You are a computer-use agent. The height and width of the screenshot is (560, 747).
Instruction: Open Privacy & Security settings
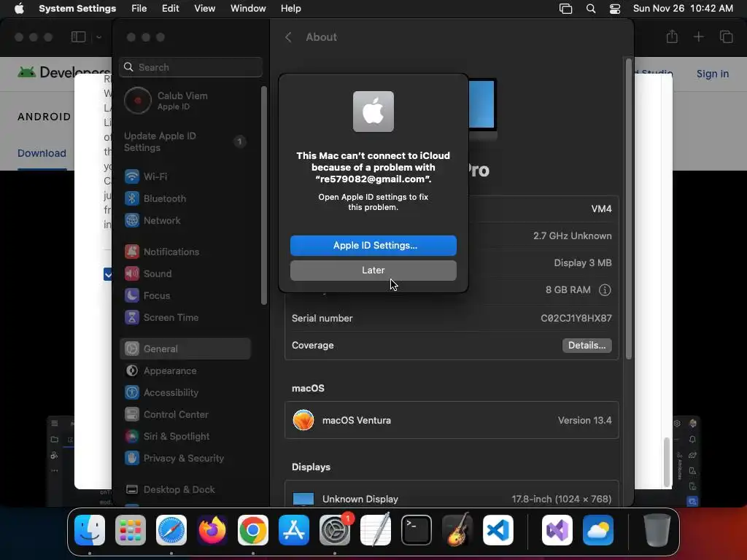click(186, 458)
